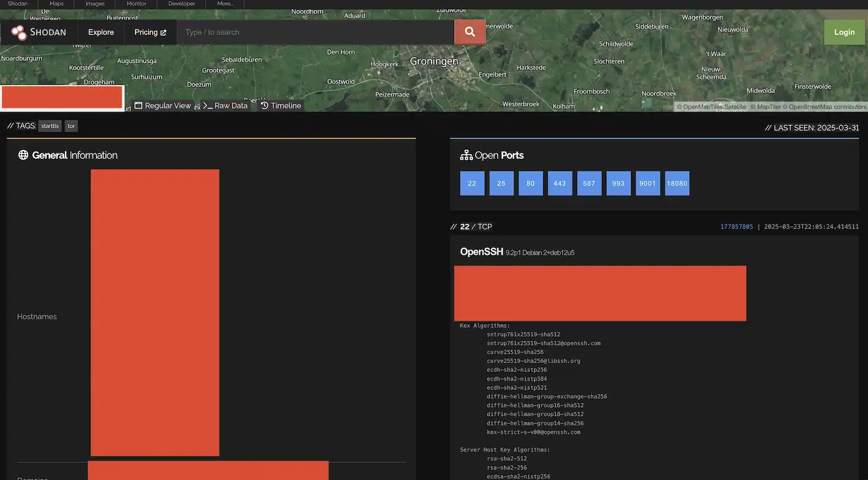The height and width of the screenshot is (480, 868).
Task: Open details for port 18080
Action: [x=677, y=183]
